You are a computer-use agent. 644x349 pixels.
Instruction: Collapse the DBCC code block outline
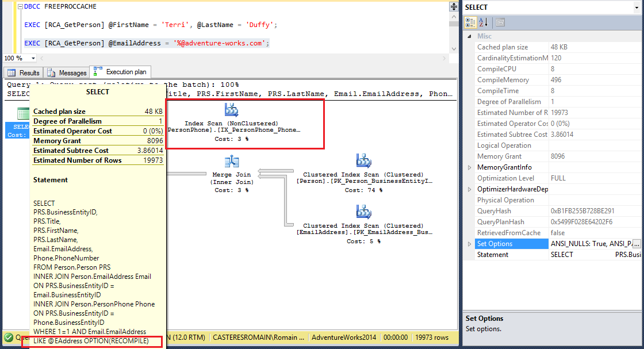coord(20,6)
